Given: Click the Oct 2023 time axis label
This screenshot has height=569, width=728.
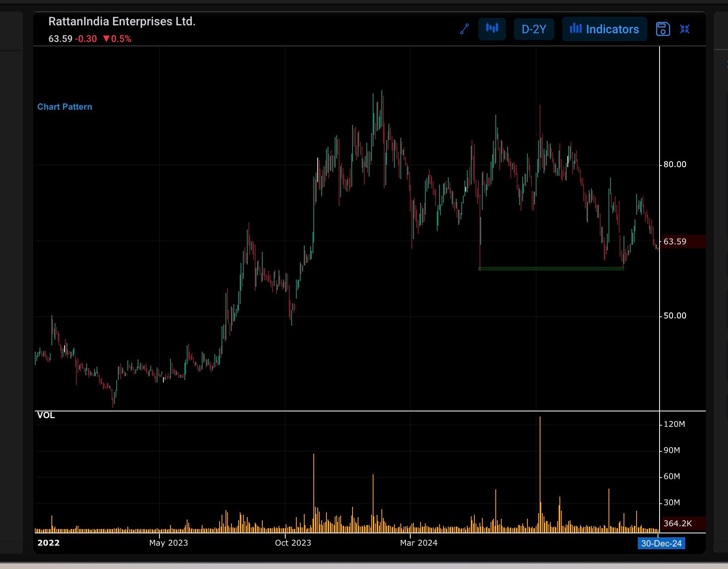Looking at the screenshot, I should click(x=293, y=543).
